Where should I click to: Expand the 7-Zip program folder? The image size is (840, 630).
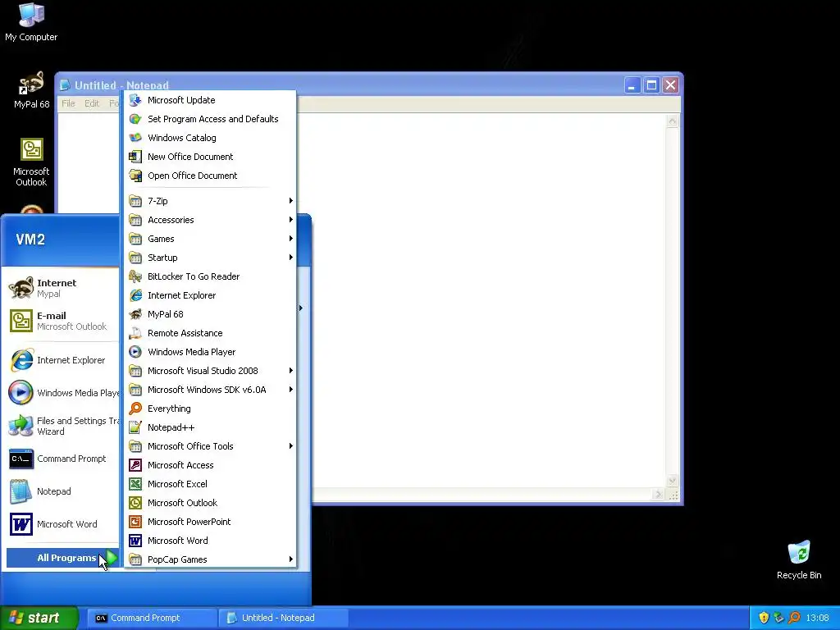[x=210, y=201]
